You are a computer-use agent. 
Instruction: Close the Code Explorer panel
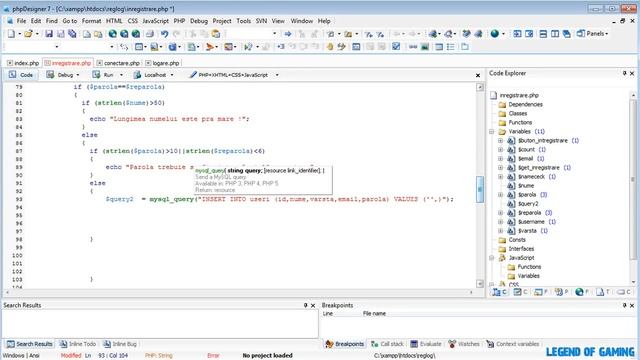coord(632,73)
